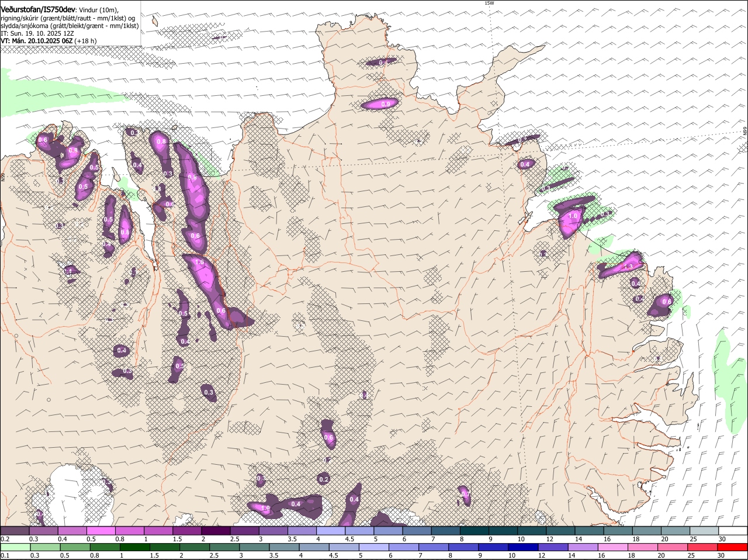Image resolution: width=748 pixels, height=560 pixels.
Task: Click the '(+18 h)' forecast offset text
Action: click(86, 41)
